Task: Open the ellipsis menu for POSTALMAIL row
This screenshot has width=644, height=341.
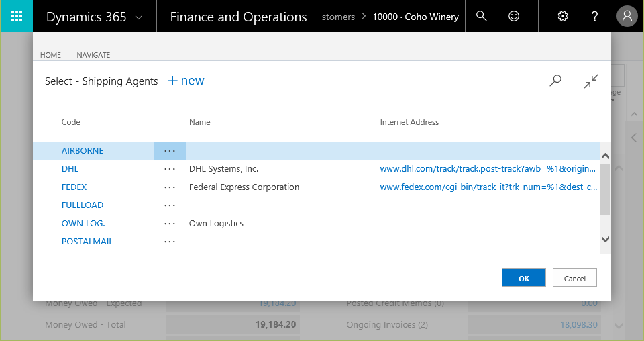Action: click(170, 241)
